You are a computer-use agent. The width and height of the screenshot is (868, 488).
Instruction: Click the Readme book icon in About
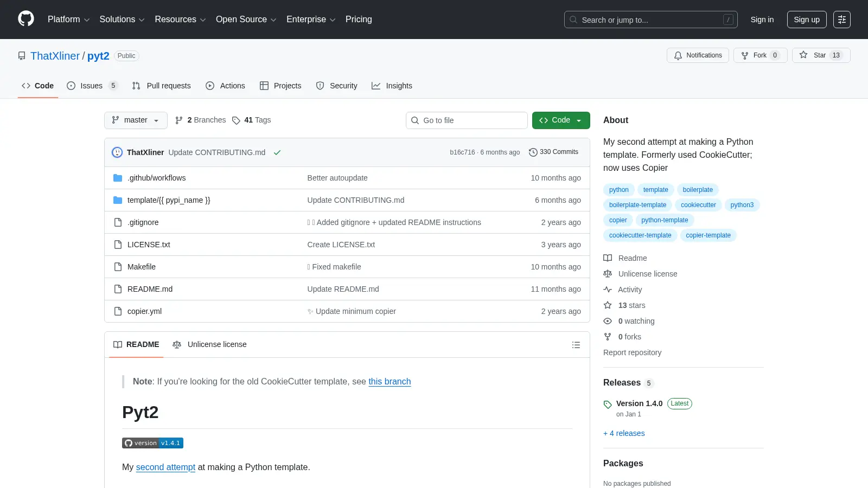[608, 258]
